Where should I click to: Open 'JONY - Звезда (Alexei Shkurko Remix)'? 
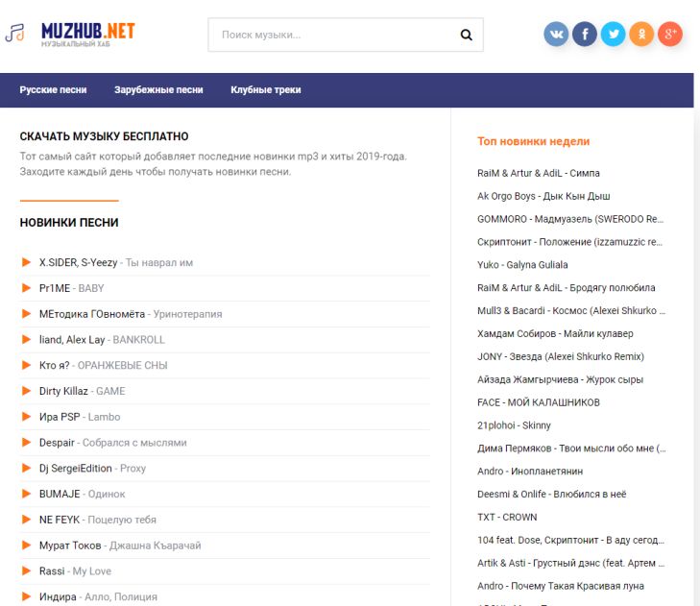tap(561, 357)
